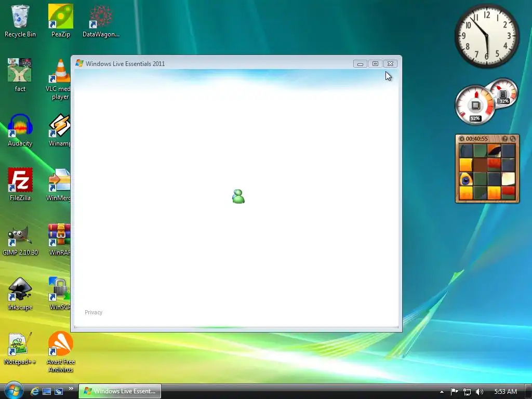Viewport: 532px width, 399px height.
Task: Open the Windows Start menu orb
Action: (13, 391)
